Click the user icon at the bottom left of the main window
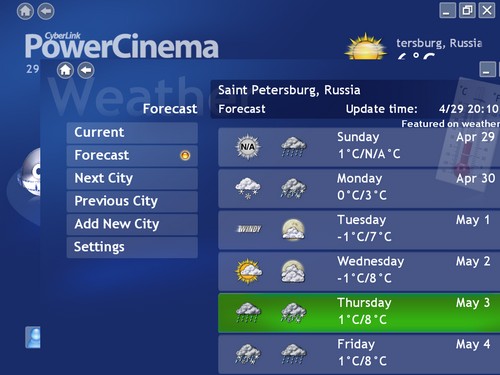The height and width of the screenshot is (375, 500). (33, 337)
